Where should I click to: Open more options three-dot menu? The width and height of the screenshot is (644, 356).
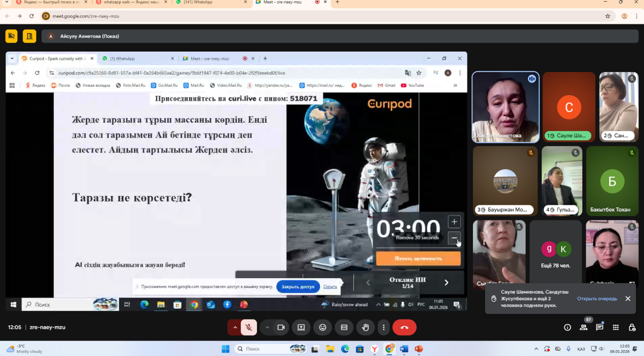coord(383,327)
